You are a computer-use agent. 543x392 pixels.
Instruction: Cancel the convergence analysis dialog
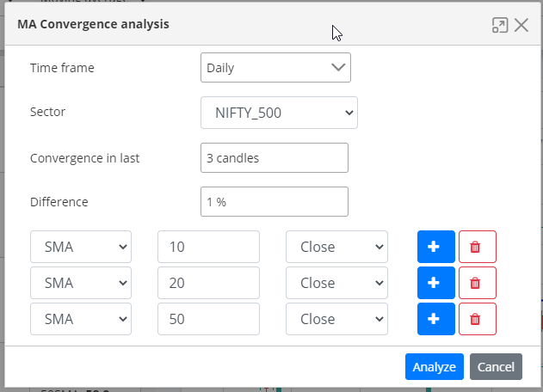(496, 367)
